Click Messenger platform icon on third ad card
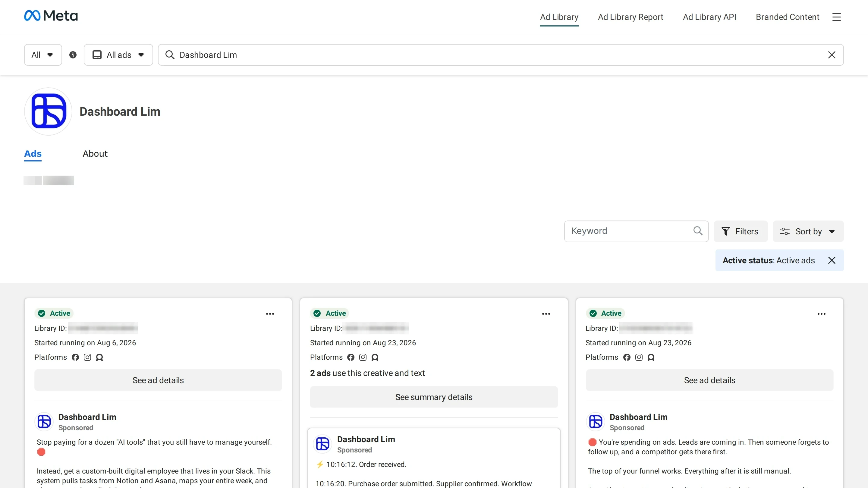868x488 pixels. pyautogui.click(x=651, y=357)
